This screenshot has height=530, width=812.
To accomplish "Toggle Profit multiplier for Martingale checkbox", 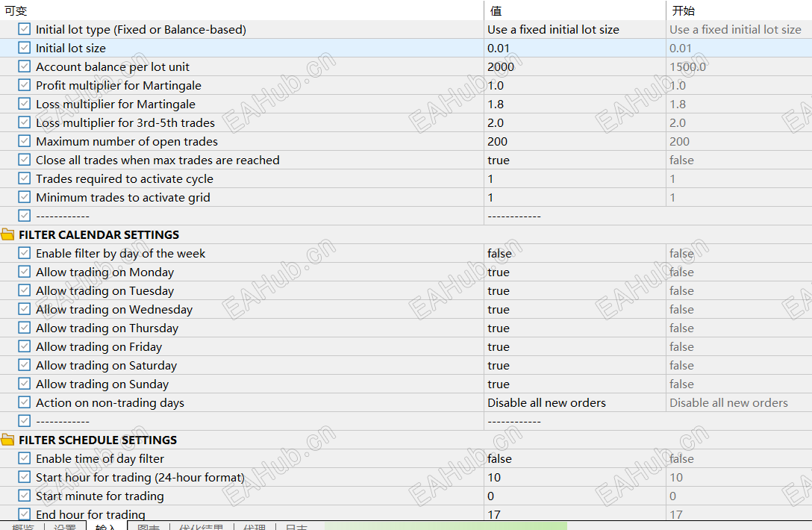I will pyautogui.click(x=25, y=85).
